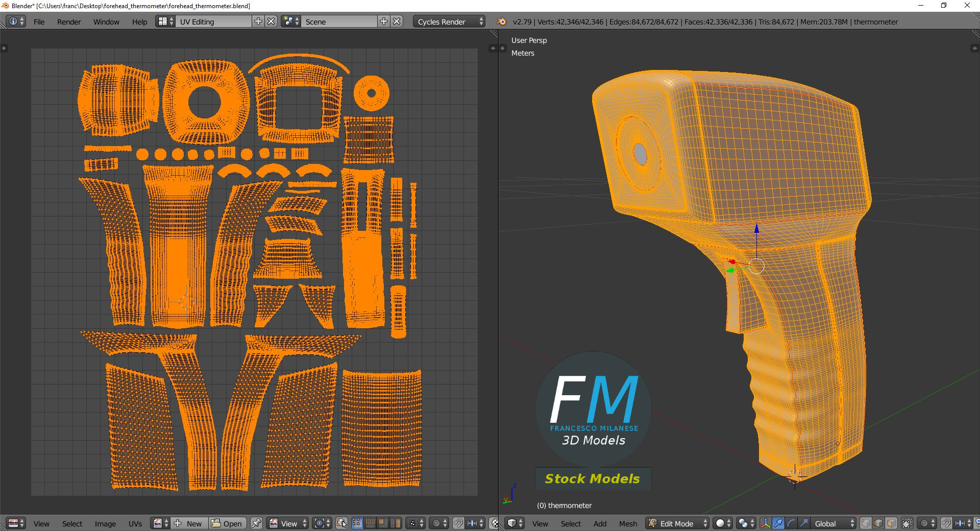The image size is (980, 531).
Task: Choose vertex select mode in 3D viewport
Action: [866, 523]
